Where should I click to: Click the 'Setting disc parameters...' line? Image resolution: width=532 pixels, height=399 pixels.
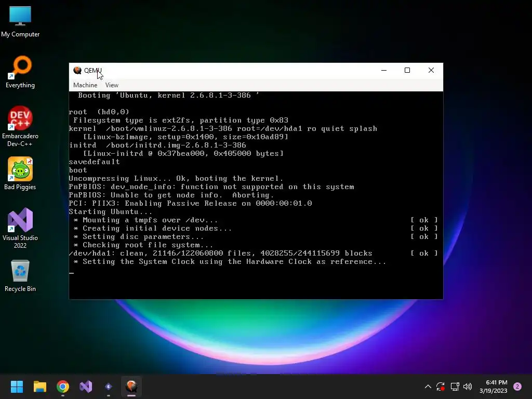pyautogui.click(x=138, y=236)
